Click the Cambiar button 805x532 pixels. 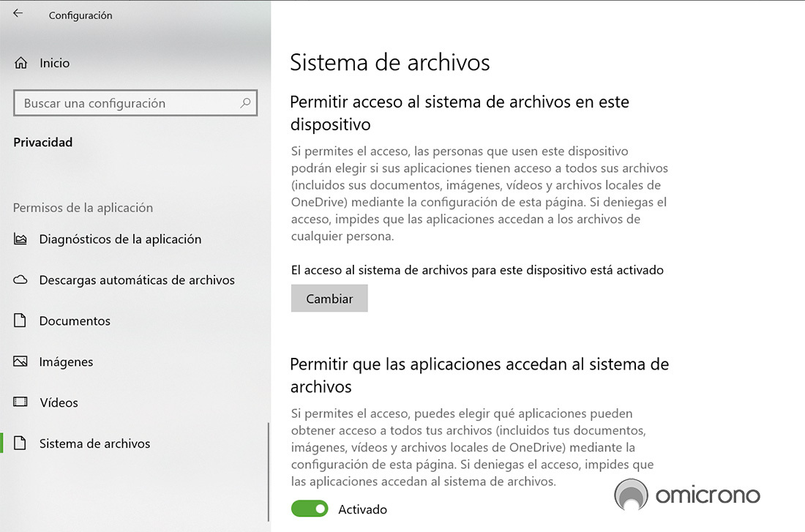pyautogui.click(x=329, y=298)
